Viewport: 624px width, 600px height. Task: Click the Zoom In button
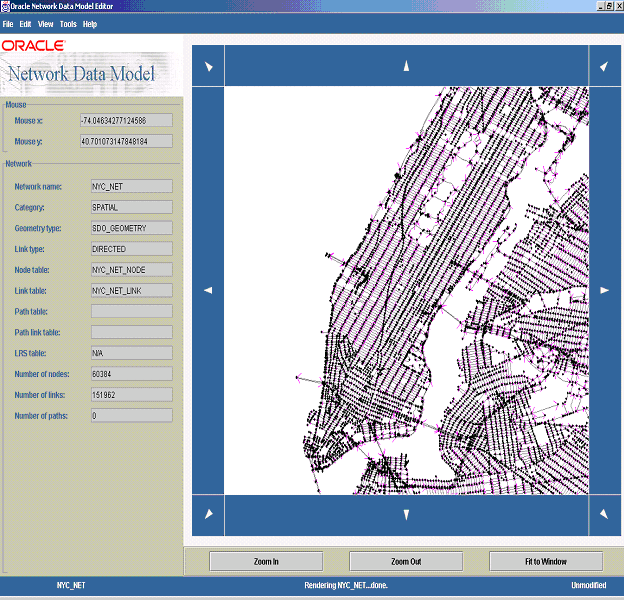[x=266, y=561]
